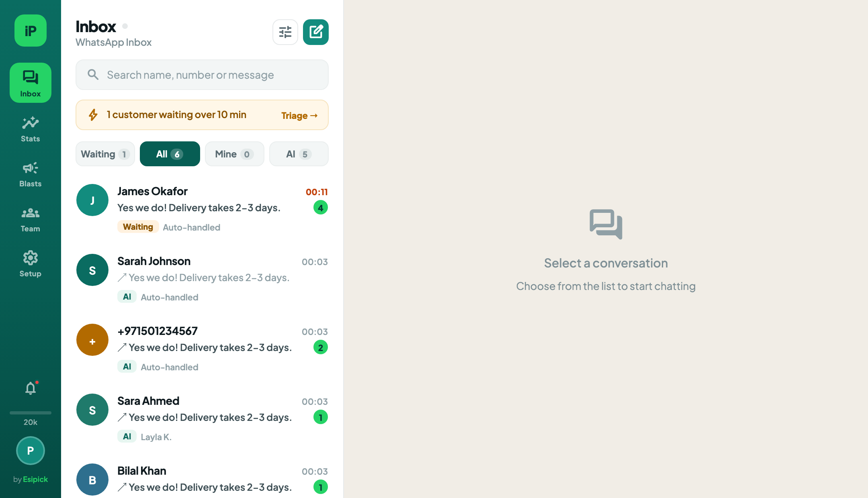Click the iP app logo
868x498 pixels.
pos(31,31)
